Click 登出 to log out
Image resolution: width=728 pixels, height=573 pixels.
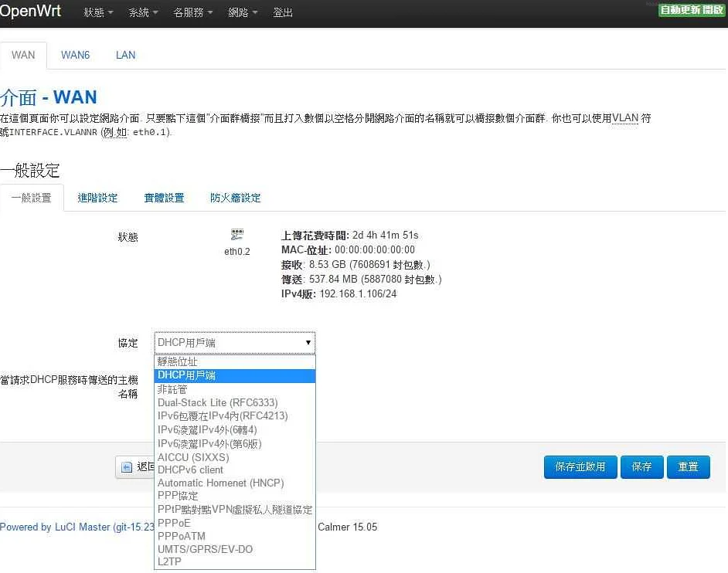pyautogui.click(x=283, y=12)
